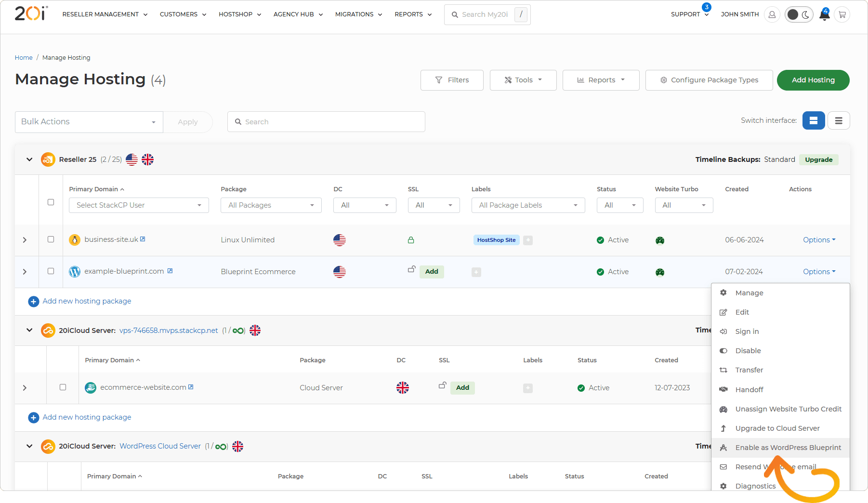Screen dimensions: 868x503
Task: Collapse the WordPress Cloud Server group
Action: [x=29, y=447]
